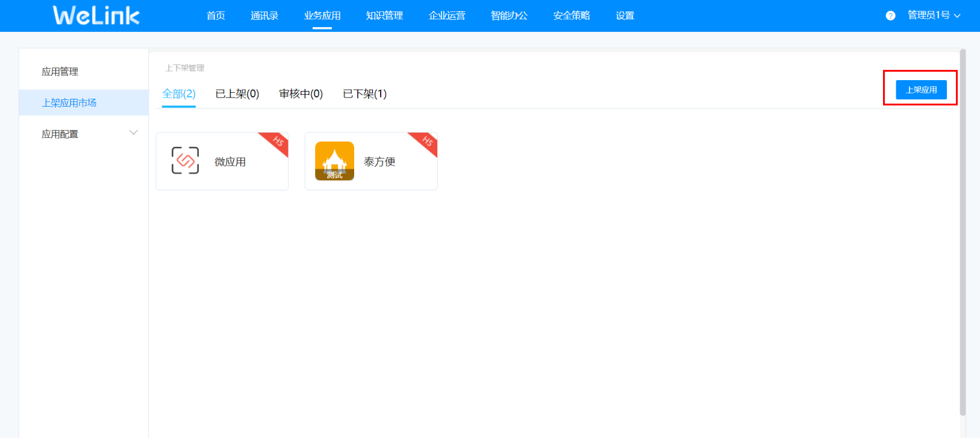This screenshot has width=980, height=438.
Task: Click the 泰方便 card name
Action: pos(379,162)
